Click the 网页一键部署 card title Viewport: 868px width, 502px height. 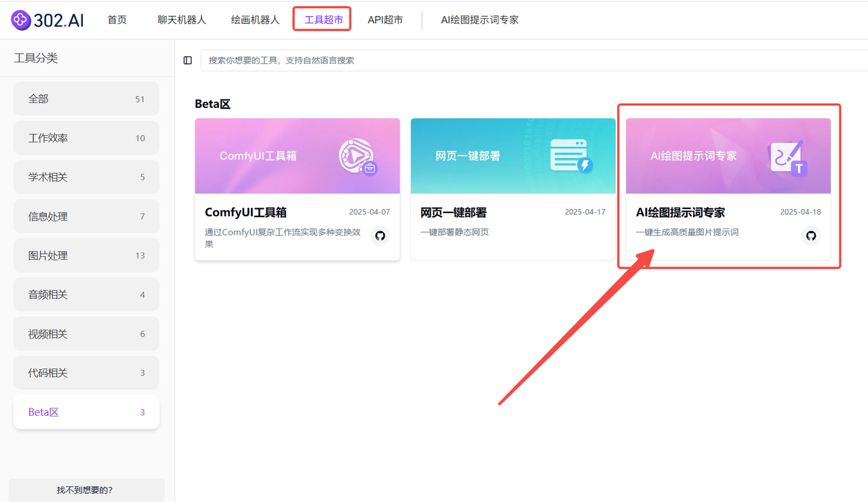(453, 212)
